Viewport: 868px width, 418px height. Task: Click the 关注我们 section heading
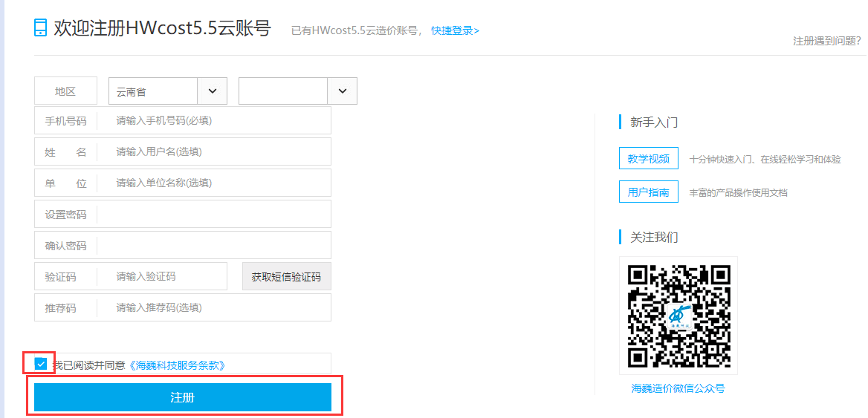click(x=654, y=237)
